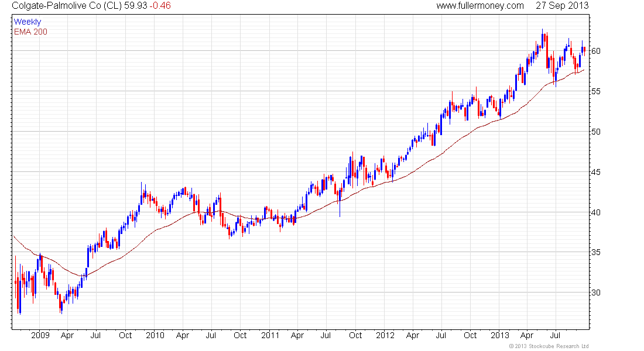The image size is (644, 351).
Task: Click the 2012 label on the time axis
Action: [x=385, y=335]
